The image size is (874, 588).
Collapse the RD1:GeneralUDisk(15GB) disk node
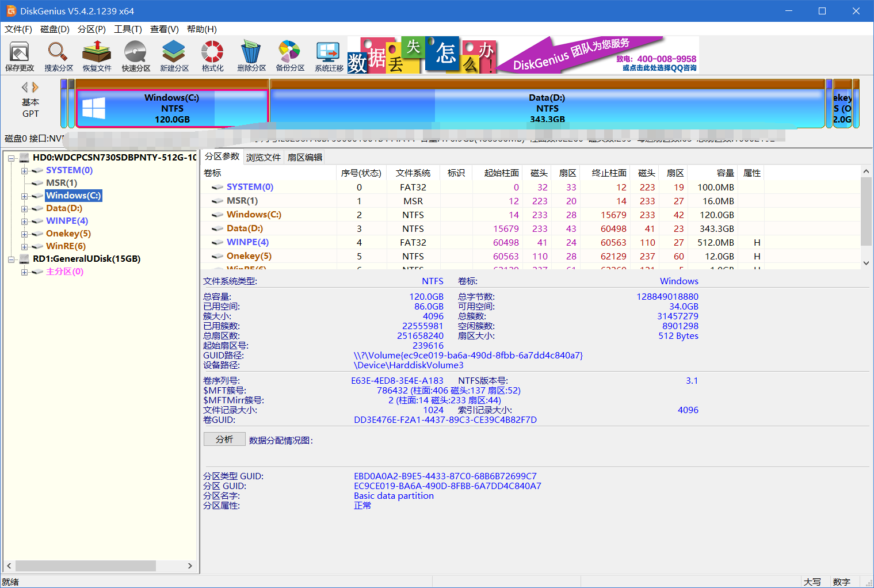pos(12,259)
